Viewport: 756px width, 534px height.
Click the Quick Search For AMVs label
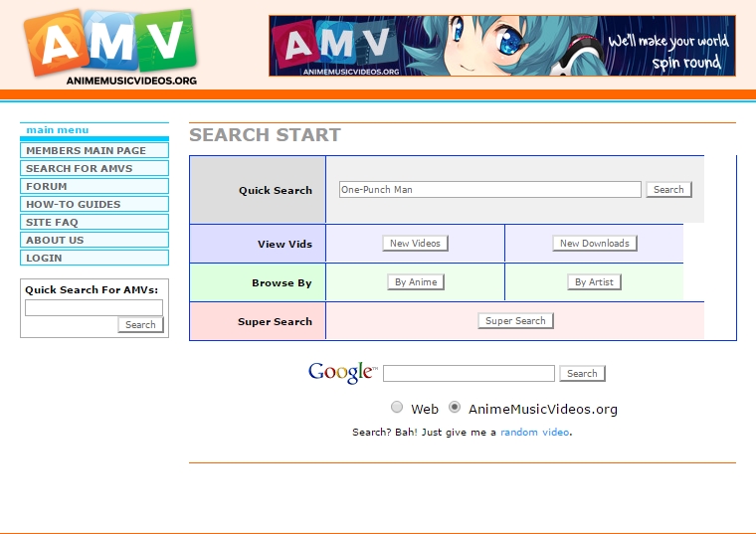(x=92, y=289)
